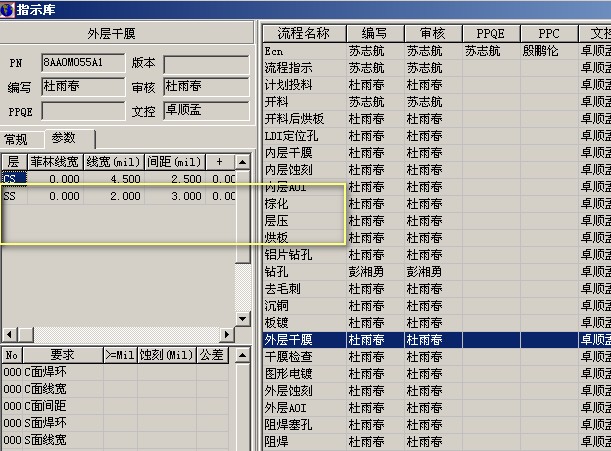This screenshot has height=451, width=611.
Task: Select the 沉铜 process row
Action: [437, 306]
